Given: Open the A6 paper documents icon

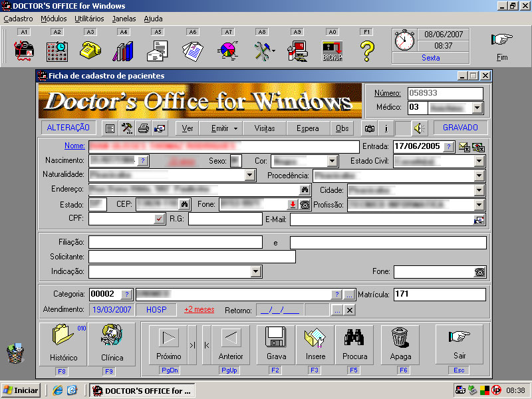Looking at the screenshot, I should [x=192, y=51].
